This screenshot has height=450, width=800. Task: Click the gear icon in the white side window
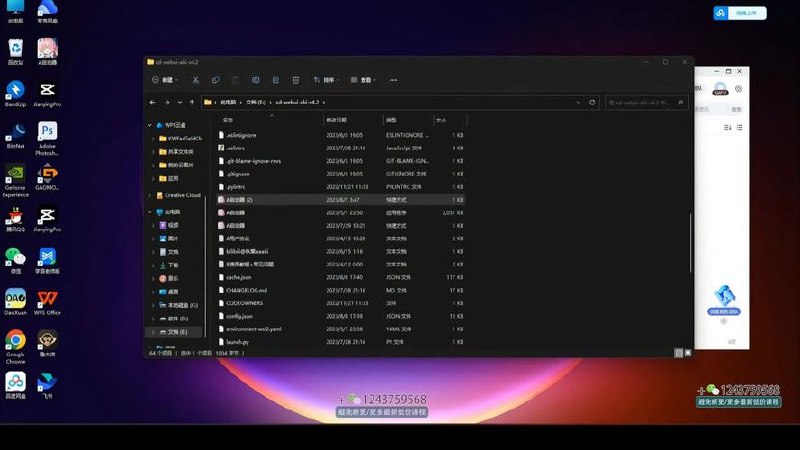pos(738,89)
